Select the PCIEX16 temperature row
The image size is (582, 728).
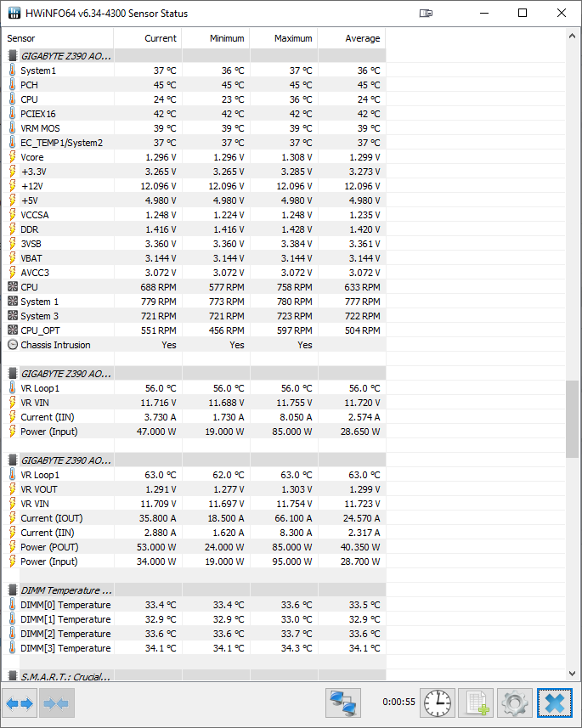(x=195, y=114)
